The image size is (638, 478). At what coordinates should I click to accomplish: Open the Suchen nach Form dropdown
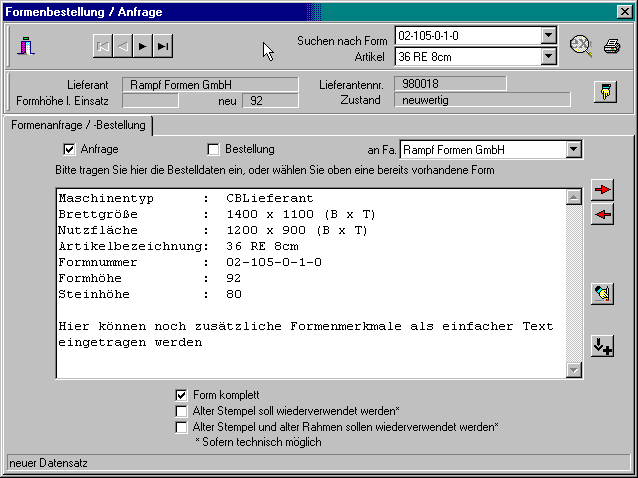coord(548,36)
